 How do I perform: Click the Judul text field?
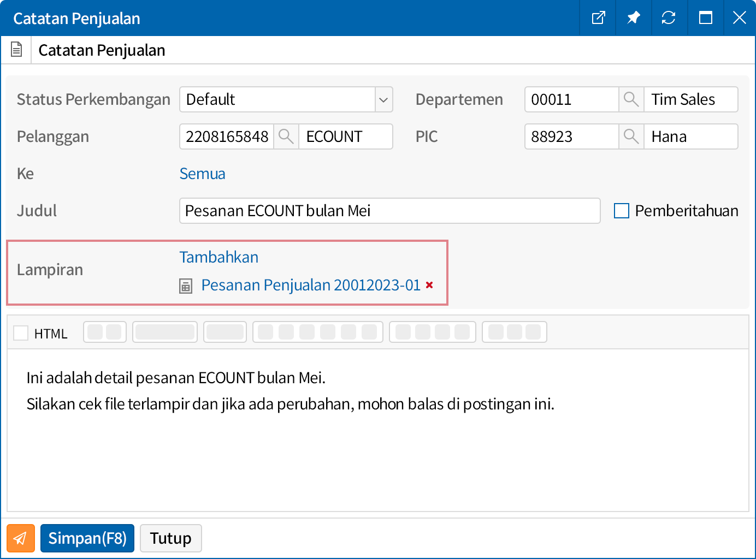tap(389, 211)
